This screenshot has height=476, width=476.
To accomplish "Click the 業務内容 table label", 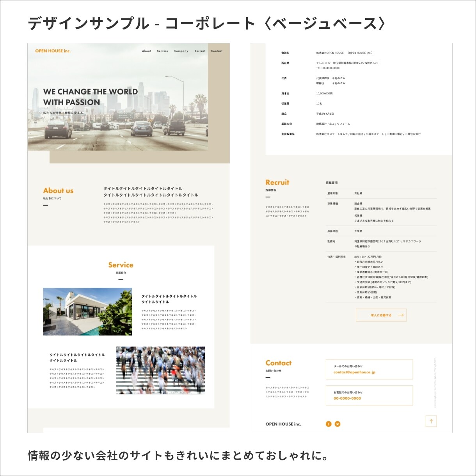I will coord(286,124).
